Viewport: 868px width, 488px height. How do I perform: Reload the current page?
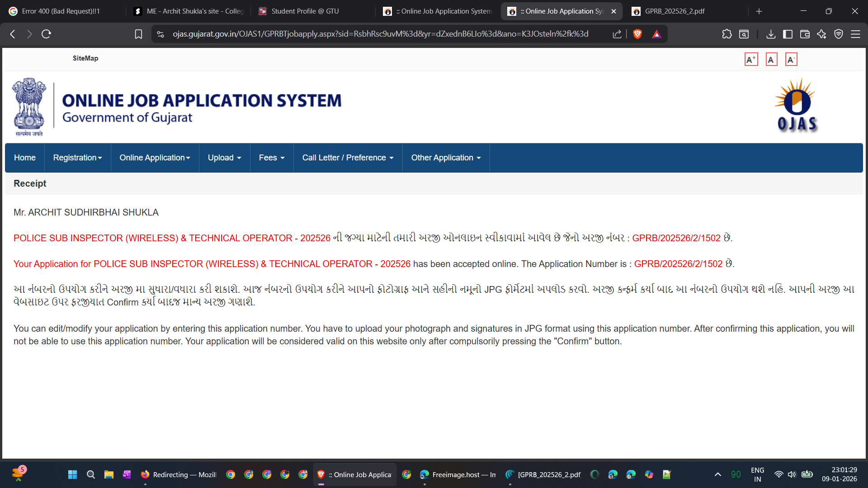tap(46, 34)
